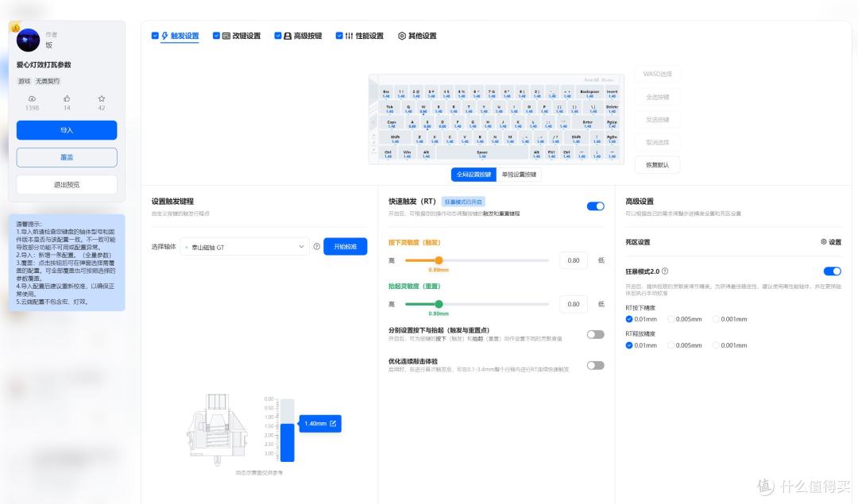This screenshot has height=504, width=858.
Task: Click the orange 按下灵敏度 slider handle
Action: 439,260
